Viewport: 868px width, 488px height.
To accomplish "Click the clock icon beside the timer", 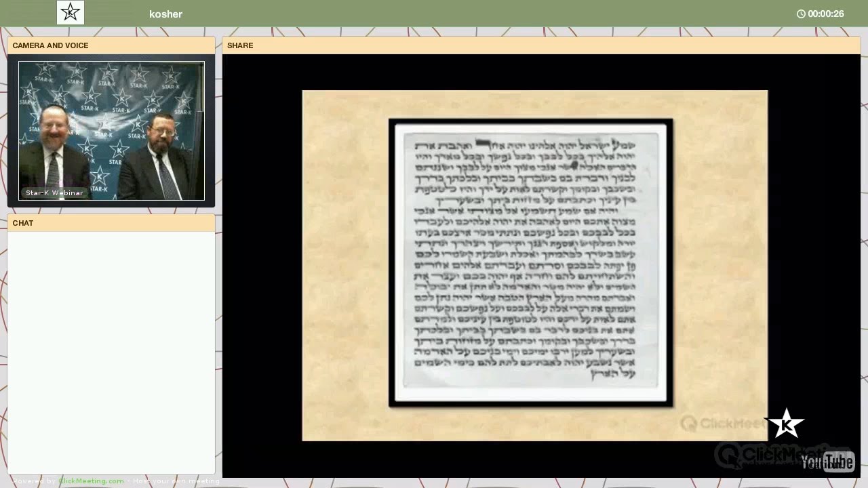I will (801, 14).
